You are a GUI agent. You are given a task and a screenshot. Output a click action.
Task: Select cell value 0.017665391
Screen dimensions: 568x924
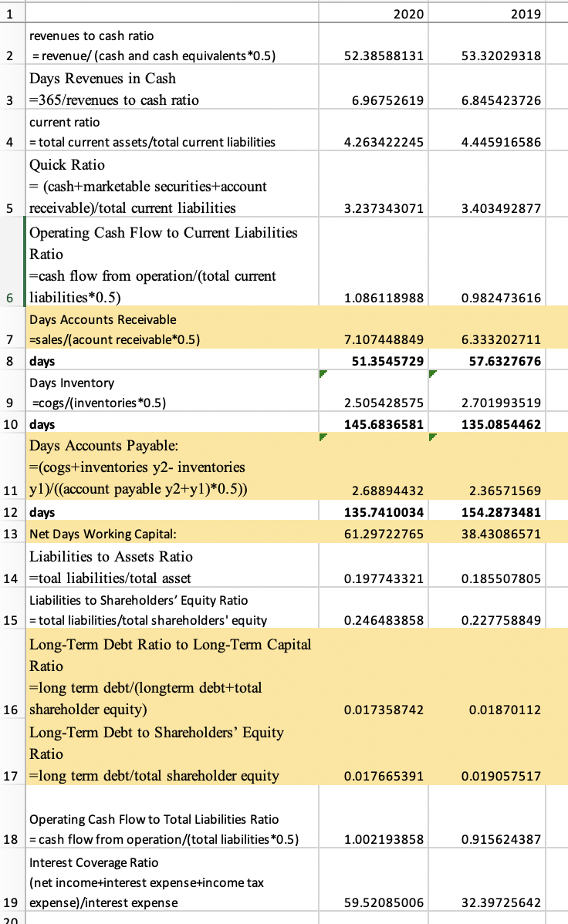[374, 753]
